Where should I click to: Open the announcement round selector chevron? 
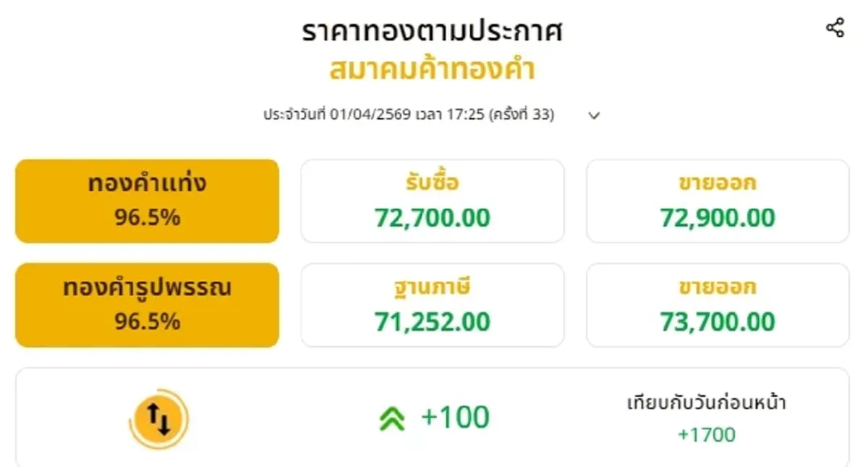click(593, 115)
